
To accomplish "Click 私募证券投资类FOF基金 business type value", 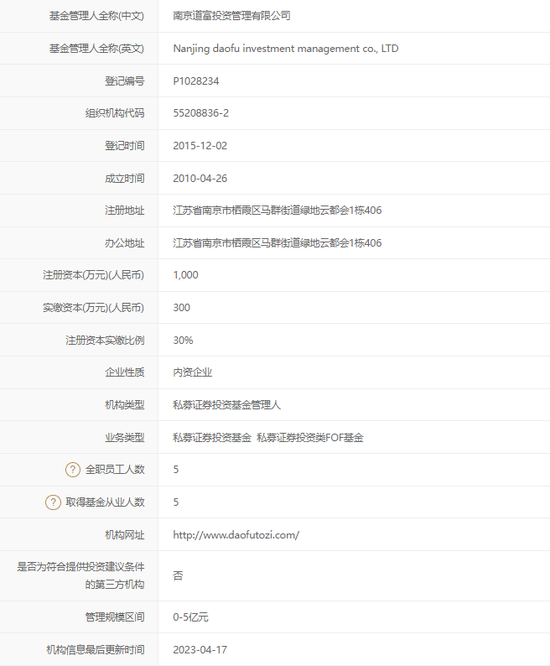I will [310, 437].
